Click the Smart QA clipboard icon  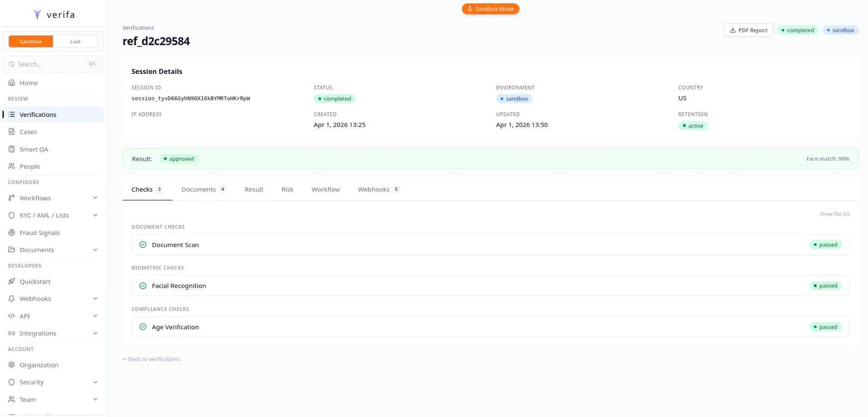[11, 149]
